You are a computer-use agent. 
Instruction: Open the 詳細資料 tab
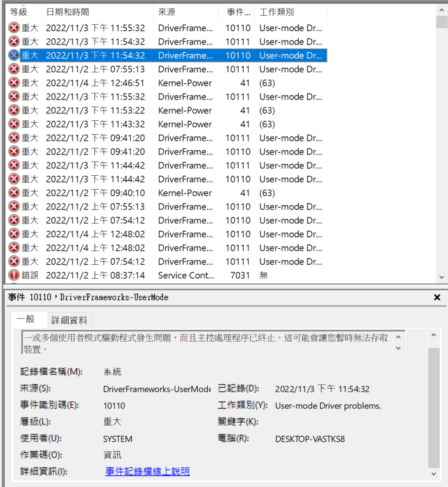pyautogui.click(x=69, y=320)
